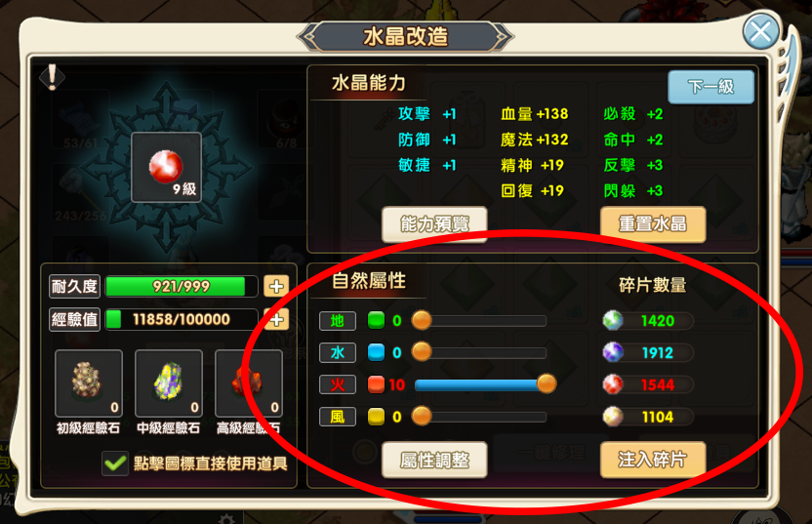Click the 重置水晶 reset crystal button
Viewport: 812px width, 524px height.
(x=653, y=224)
